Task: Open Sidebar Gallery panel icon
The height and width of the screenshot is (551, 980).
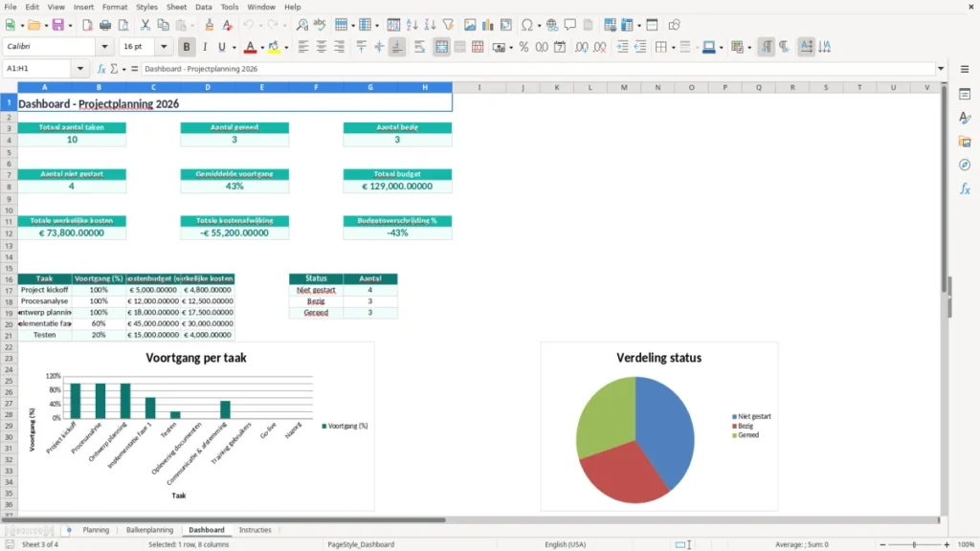Action: tap(965, 142)
